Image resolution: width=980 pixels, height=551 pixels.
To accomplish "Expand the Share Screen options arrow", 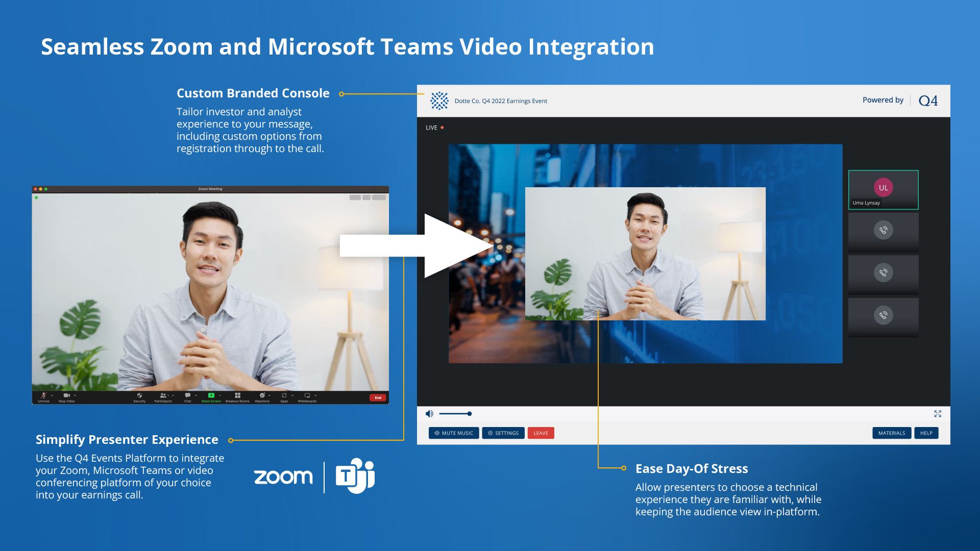I will click(x=220, y=395).
